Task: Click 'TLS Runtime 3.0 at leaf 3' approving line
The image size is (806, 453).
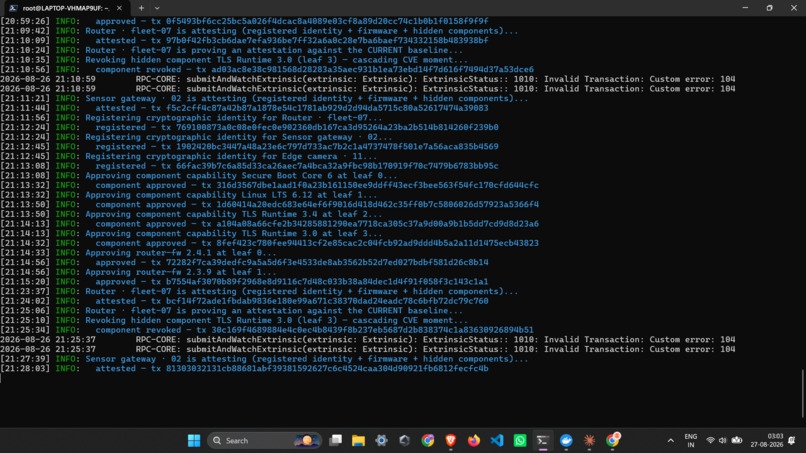Action: (191, 233)
